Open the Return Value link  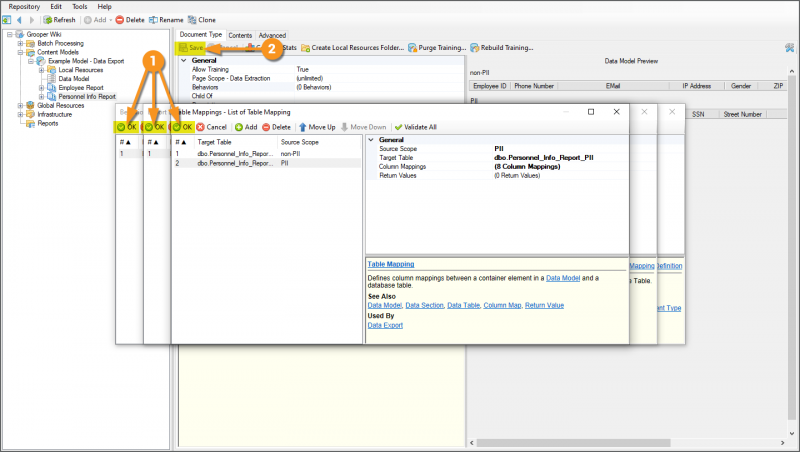pos(544,306)
